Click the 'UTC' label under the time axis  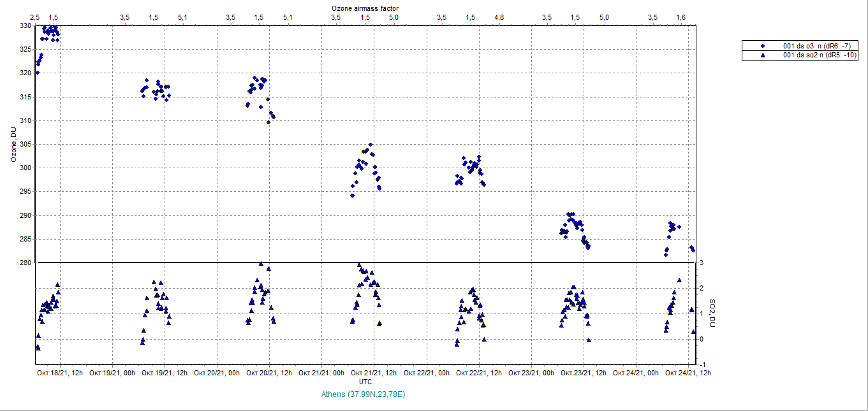tap(365, 382)
